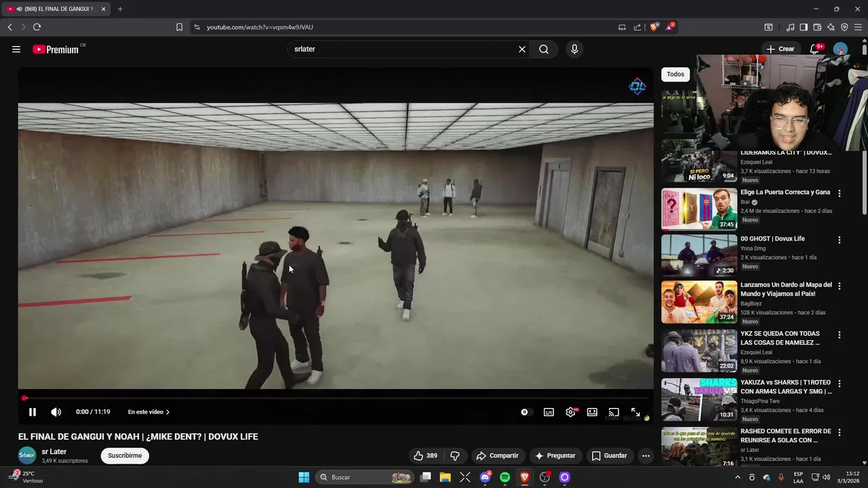Open more actions ellipsis under the video
The image size is (868, 488).
[646, 455]
